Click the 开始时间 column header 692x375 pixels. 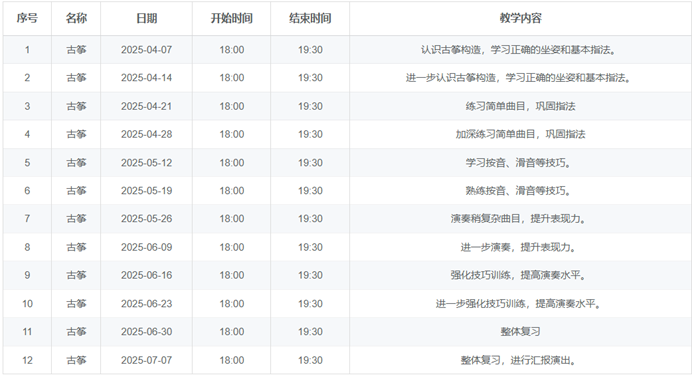[x=231, y=19]
